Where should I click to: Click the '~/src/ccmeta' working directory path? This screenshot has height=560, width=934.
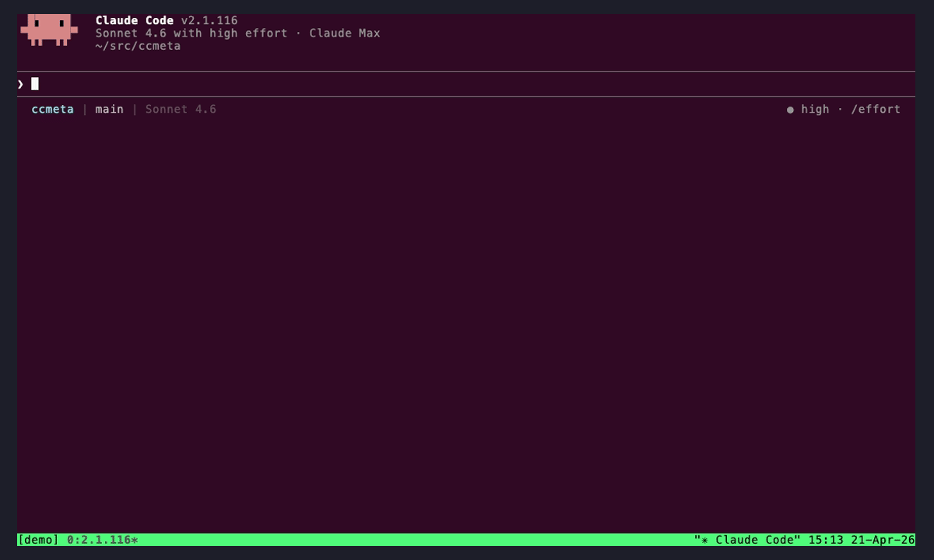pyautogui.click(x=138, y=46)
